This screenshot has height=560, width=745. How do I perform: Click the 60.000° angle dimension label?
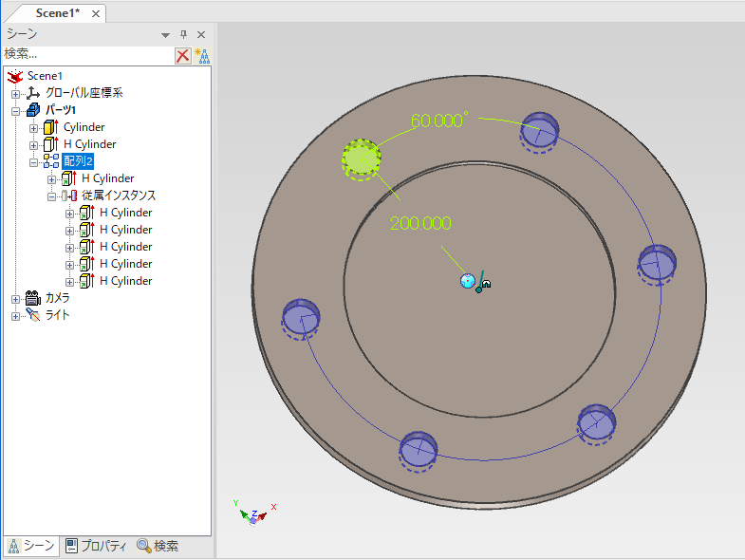click(439, 121)
